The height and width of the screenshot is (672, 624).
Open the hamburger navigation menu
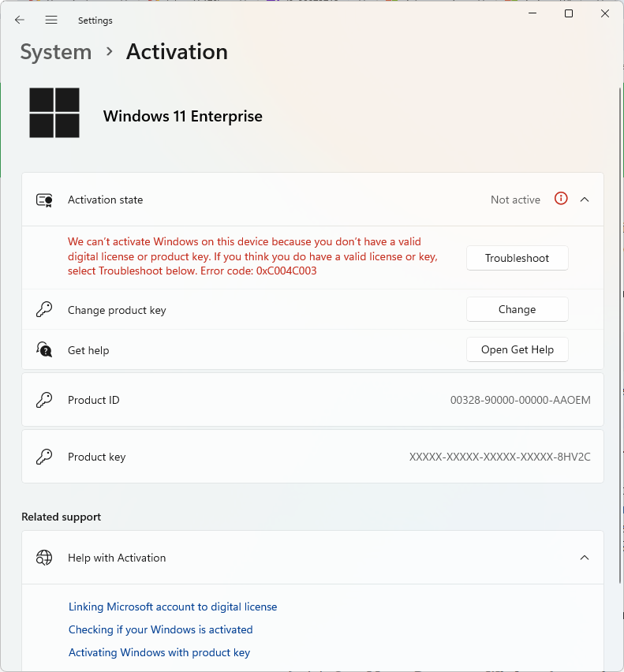click(51, 20)
